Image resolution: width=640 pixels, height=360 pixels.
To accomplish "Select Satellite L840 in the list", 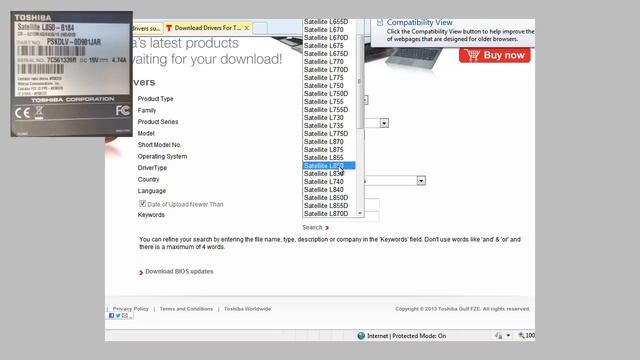I will coord(329,190).
